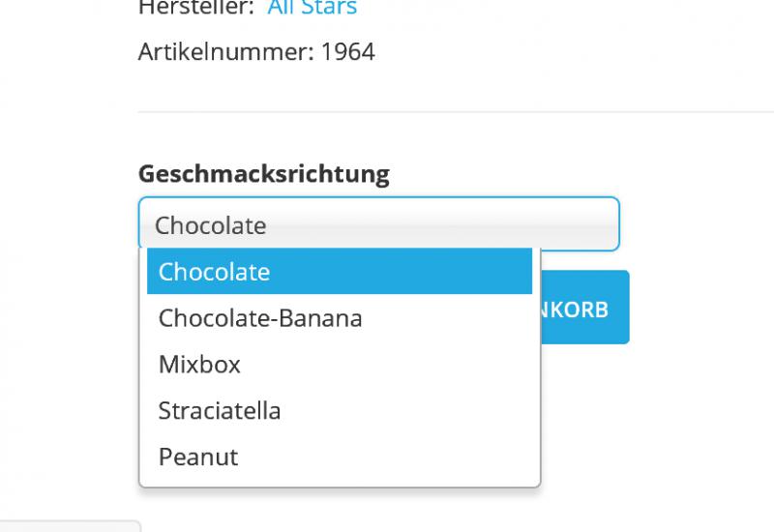
Task: Choose the Peanut flavor entry
Action: (x=340, y=457)
